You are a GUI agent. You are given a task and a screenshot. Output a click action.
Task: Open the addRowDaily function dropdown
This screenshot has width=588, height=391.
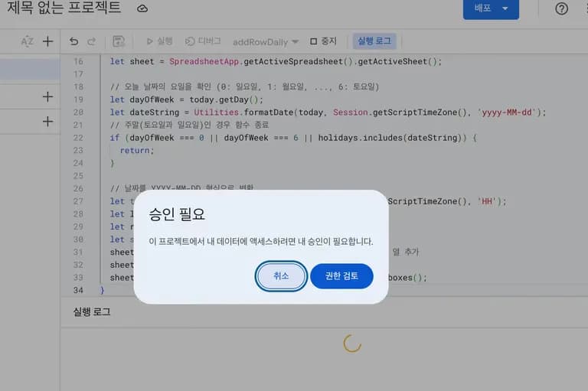(266, 41)
